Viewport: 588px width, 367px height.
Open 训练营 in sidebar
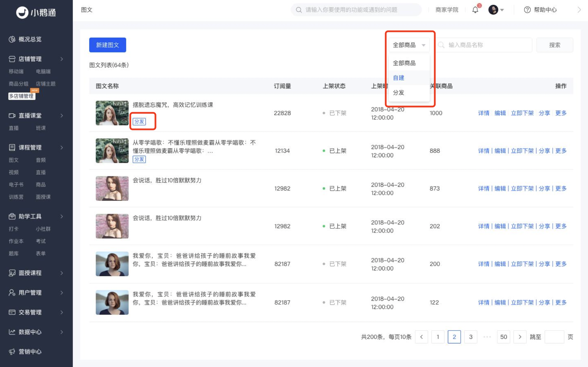point(16,197)
